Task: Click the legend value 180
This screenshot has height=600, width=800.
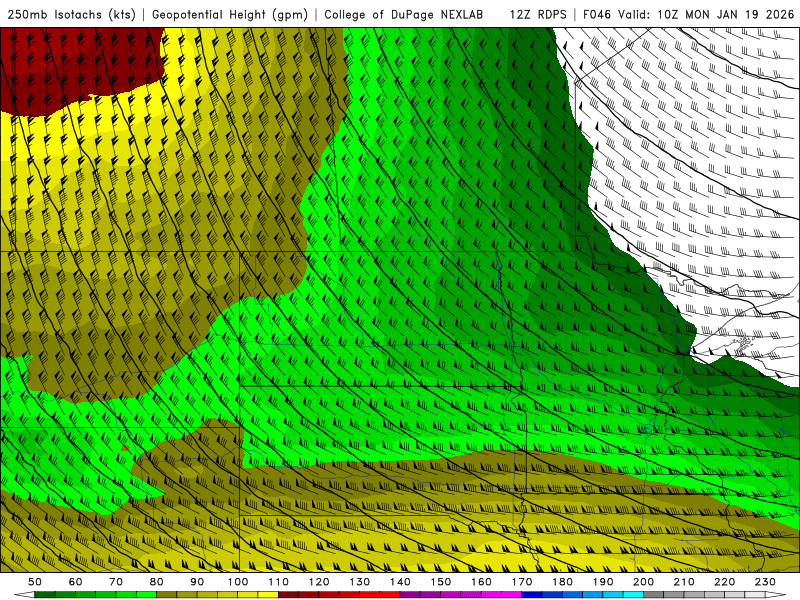Action: click(563, 582)
